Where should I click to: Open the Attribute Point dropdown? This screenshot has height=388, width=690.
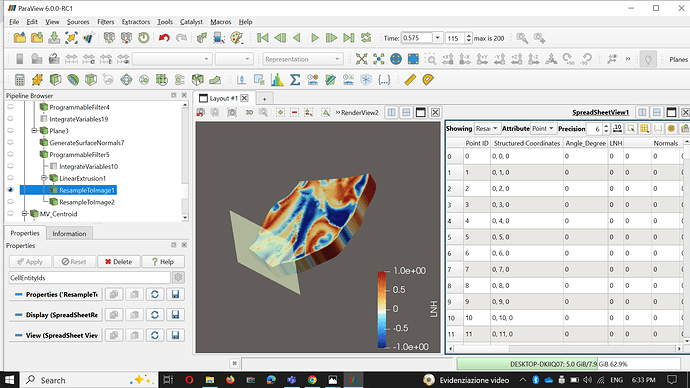pyautogui.click(x=543, y=128)
